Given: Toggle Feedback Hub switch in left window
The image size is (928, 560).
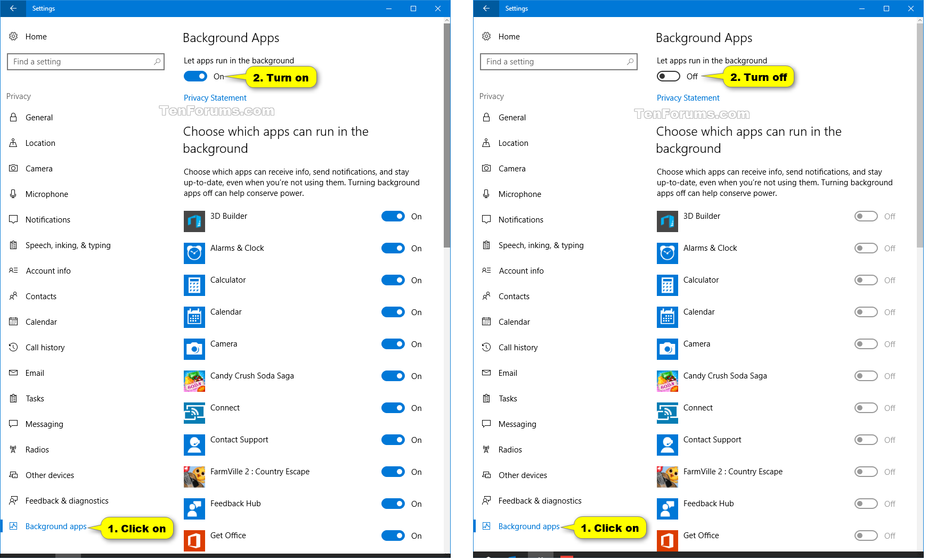Looking at the screenshot, I should point(393,504).
